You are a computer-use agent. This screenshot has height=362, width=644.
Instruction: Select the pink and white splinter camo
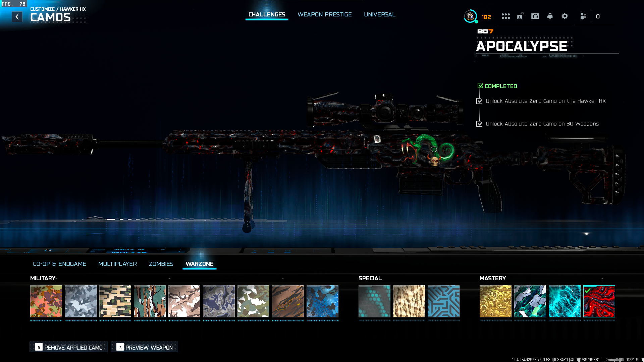[184, 301]
